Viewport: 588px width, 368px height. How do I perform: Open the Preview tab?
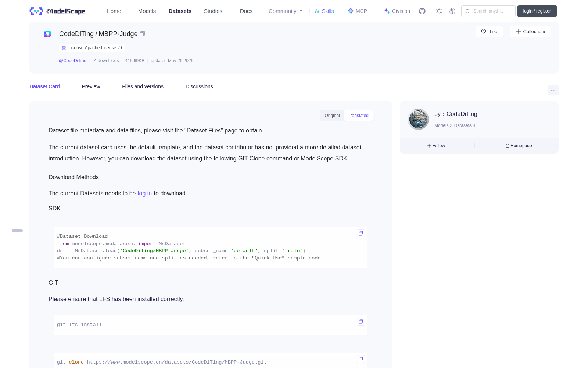(91, 86)
